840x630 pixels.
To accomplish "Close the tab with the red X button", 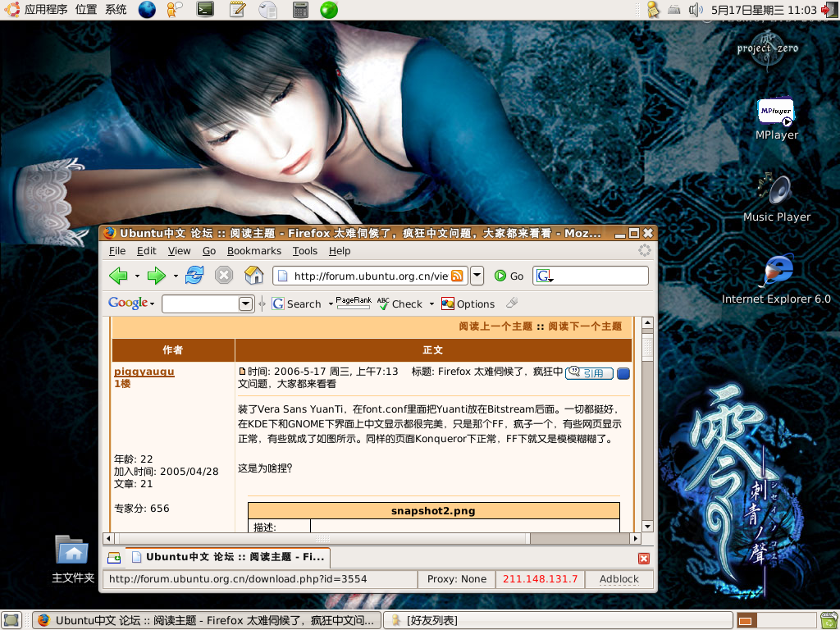I will pyautogui.click(x=644, y=559).
